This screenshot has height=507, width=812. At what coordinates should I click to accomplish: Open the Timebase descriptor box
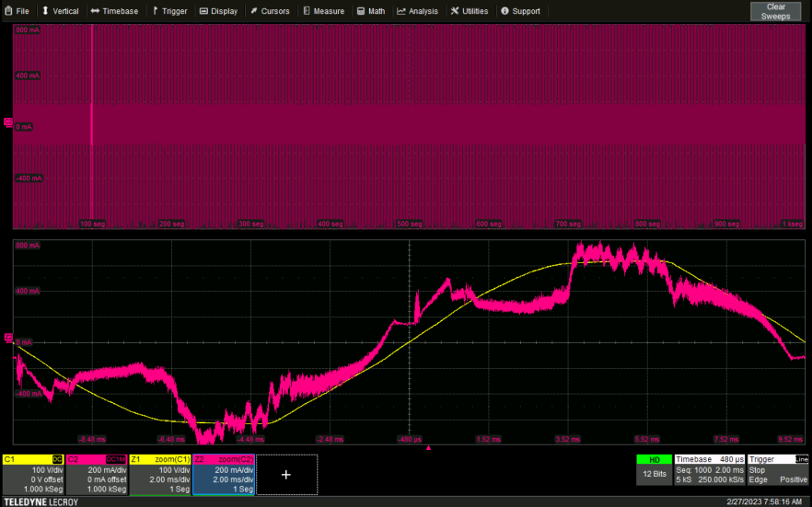708,468
